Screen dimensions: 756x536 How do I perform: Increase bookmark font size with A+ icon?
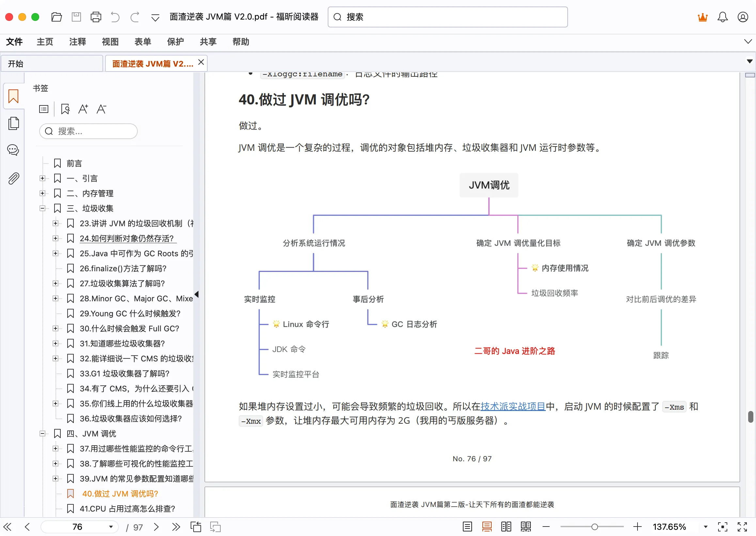[x=83, y=109]
